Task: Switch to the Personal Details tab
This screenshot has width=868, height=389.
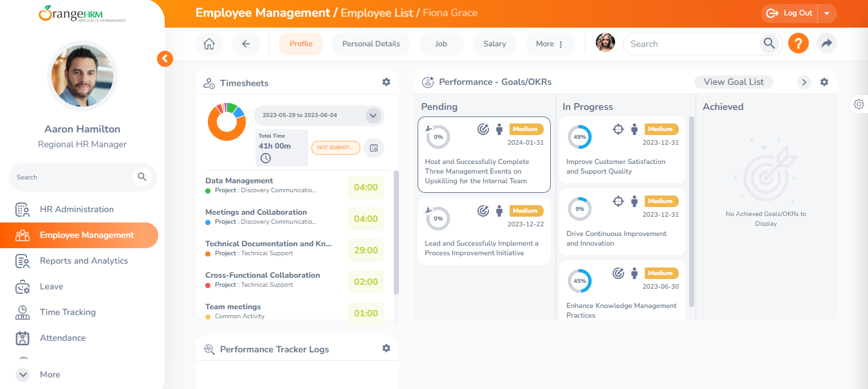Action: (x=371, y=43)
